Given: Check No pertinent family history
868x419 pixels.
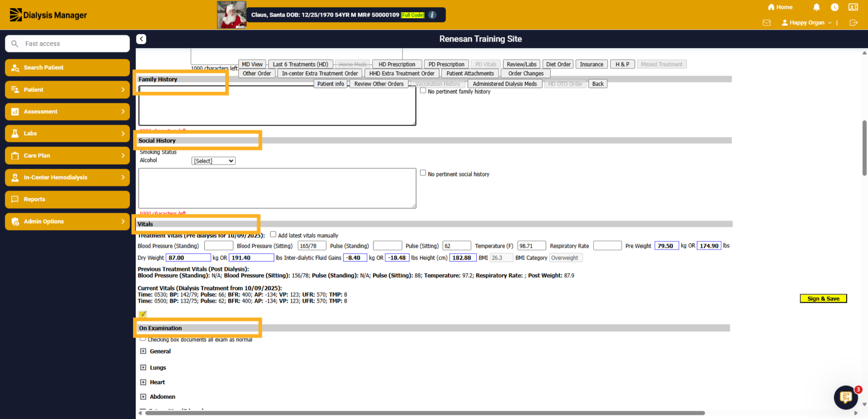Looking at the screenshot, I should pyautogui.click(x=423, y=91).
